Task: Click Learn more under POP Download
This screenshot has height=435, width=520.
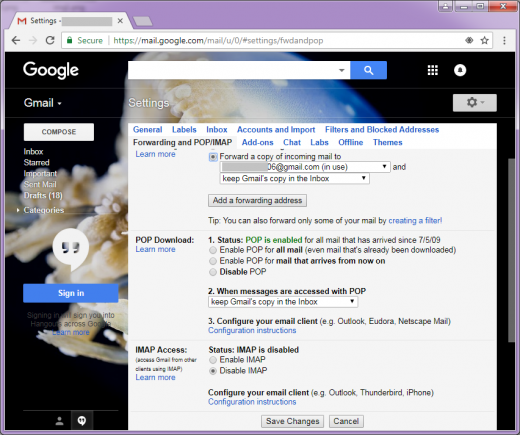Action: coord(155,249)
